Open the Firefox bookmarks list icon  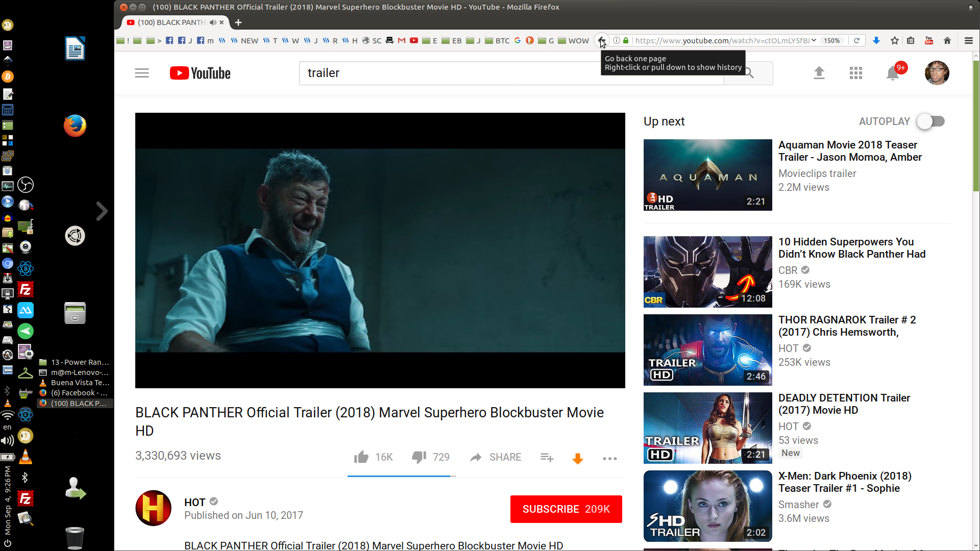911,40
